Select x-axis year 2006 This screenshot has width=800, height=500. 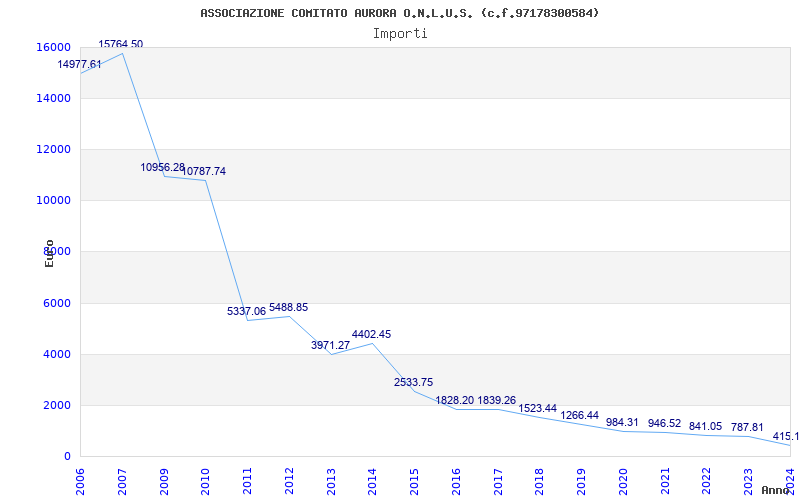tap(80, 481)
